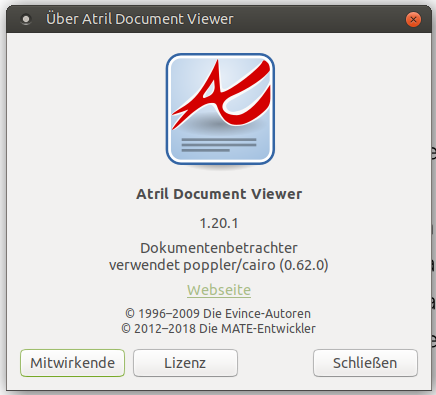This screenshot has height=395, width=436.
Task: Select the version number 1.20.1
Action: click(219, 223)
